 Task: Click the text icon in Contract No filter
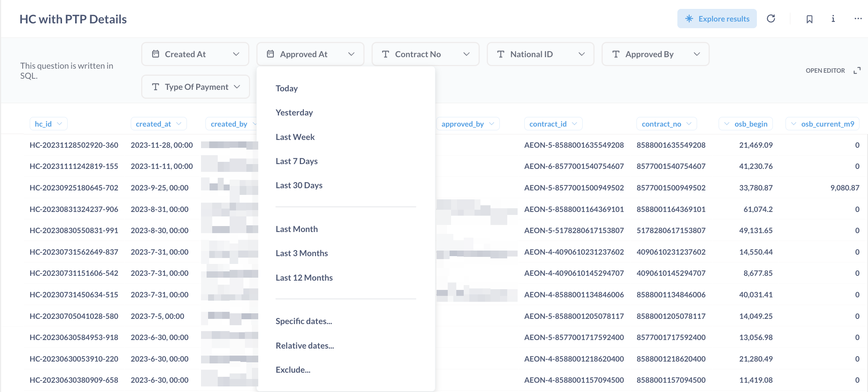pyautogui.click(x=386, y=54)
